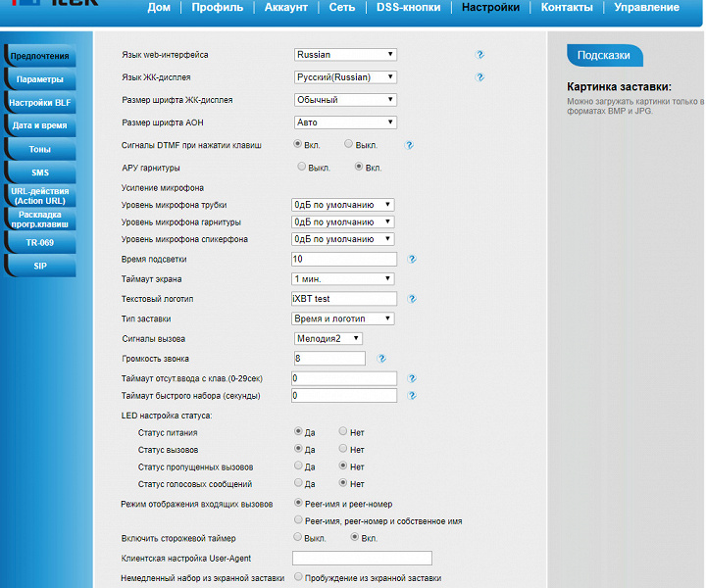Show help for quick dial timeout

click(x=412, y=396)
